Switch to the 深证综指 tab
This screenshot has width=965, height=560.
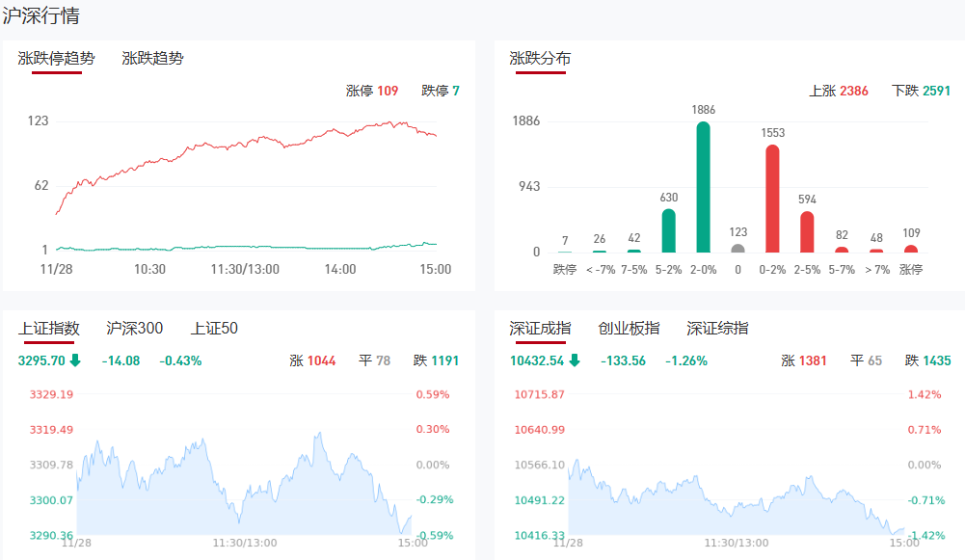click(x=717, y=329)
